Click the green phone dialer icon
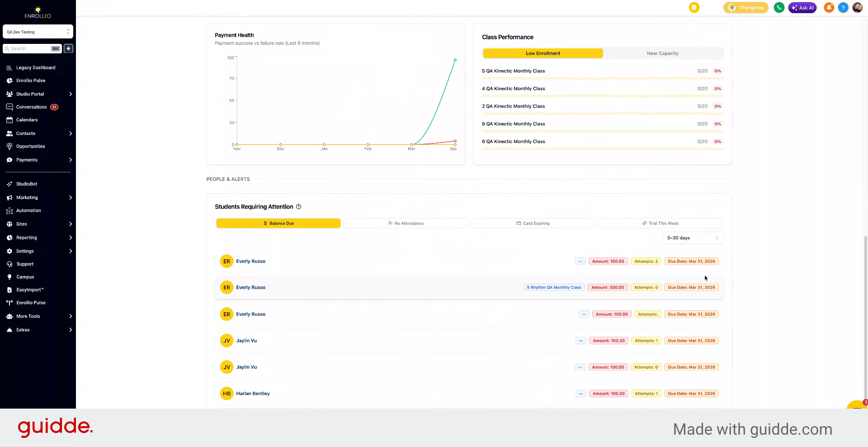 pos(778,7)
